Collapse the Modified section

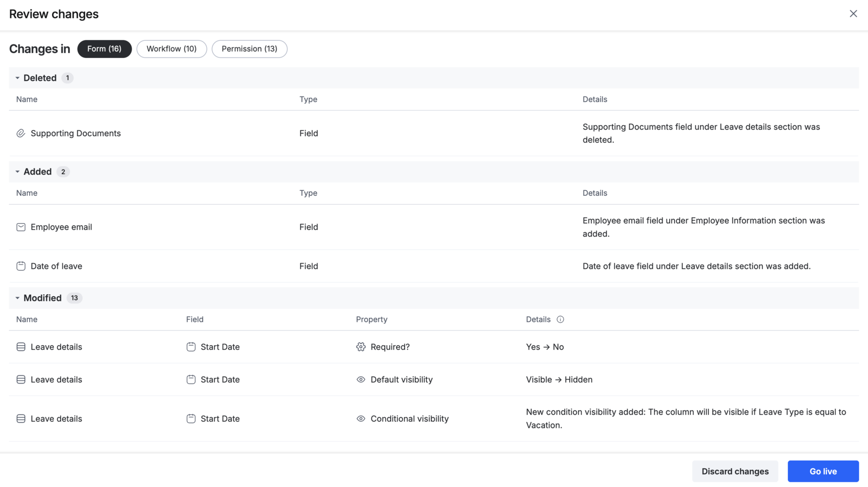click(x=17, y=298)
